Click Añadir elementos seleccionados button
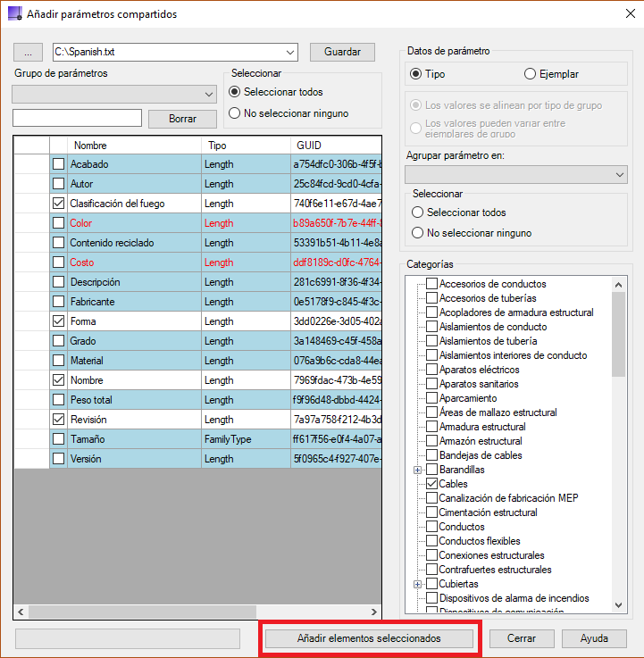The width and height of the screenshot is (644, 658). tap(369, 638)
